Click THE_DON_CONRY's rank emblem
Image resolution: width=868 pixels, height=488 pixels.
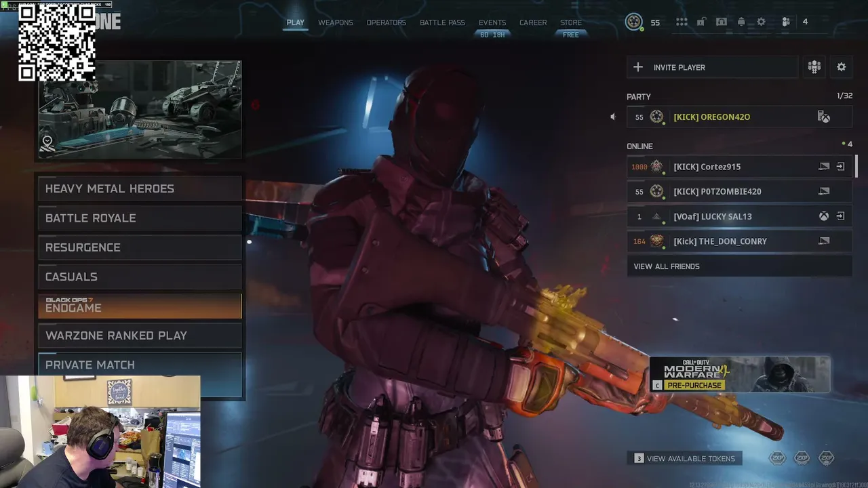pos(656,241)
